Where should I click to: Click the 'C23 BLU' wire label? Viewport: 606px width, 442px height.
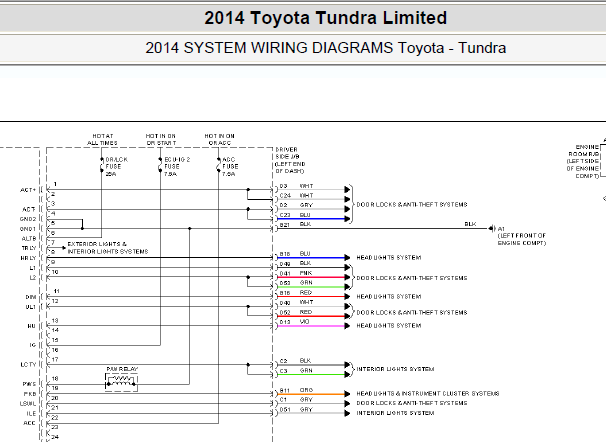295,215
